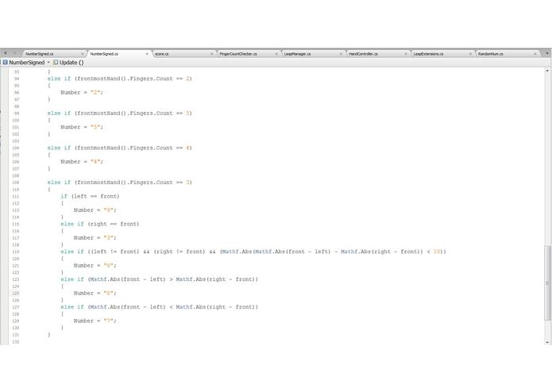Click the code line 'Number = "8";'
Image resolution: width=552 pixels, height=392 pixels.
[x=95, y=294]
